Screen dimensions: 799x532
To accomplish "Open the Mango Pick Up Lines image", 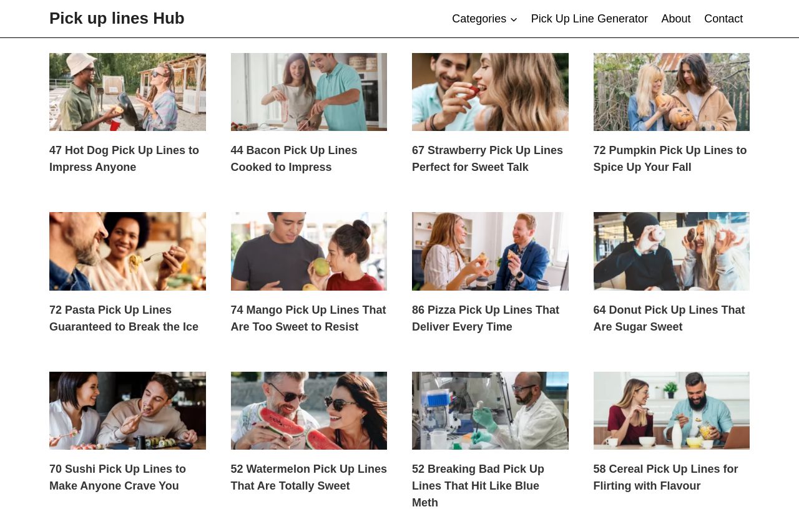I will [x=309, y=251].
